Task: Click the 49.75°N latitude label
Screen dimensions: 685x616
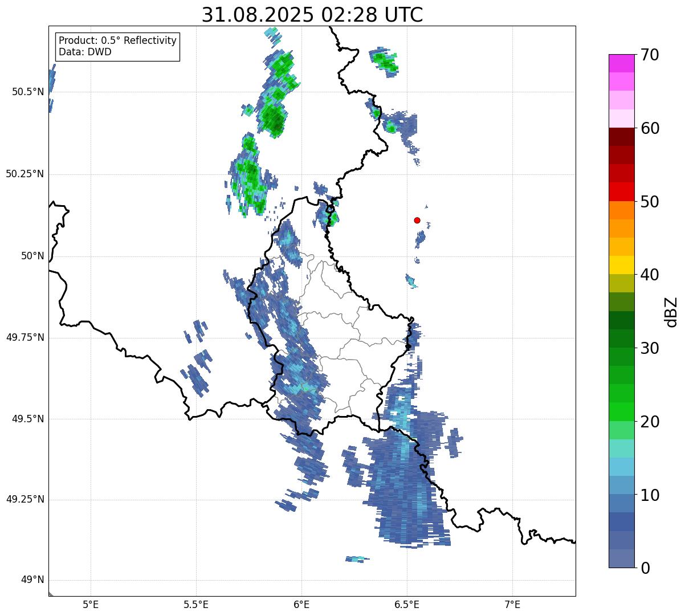Action: point(25,337)
